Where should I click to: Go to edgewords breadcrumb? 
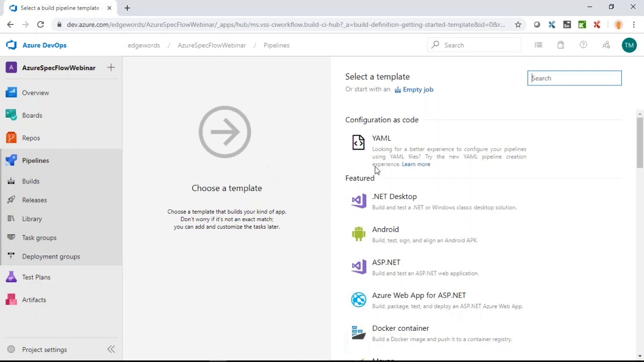[144, 45]
